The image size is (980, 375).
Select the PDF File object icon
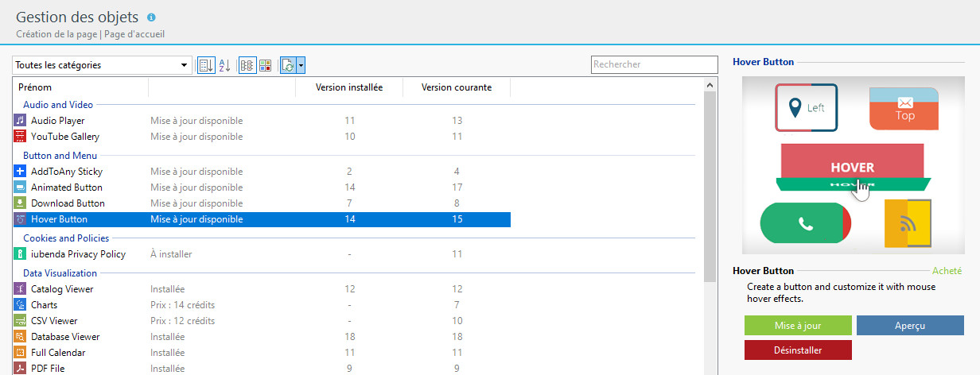point(21,369)
